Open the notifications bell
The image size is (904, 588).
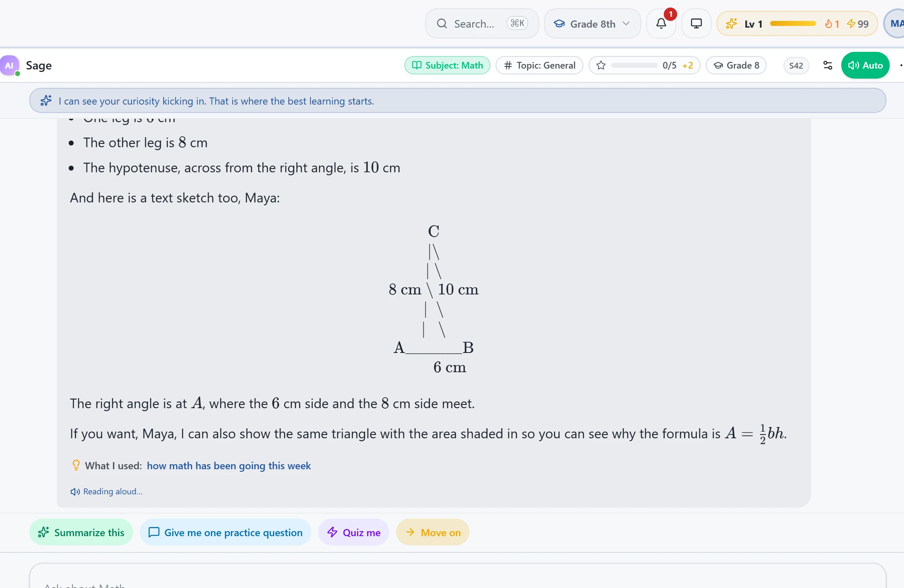pyautogui.click(x=661, y=23)
